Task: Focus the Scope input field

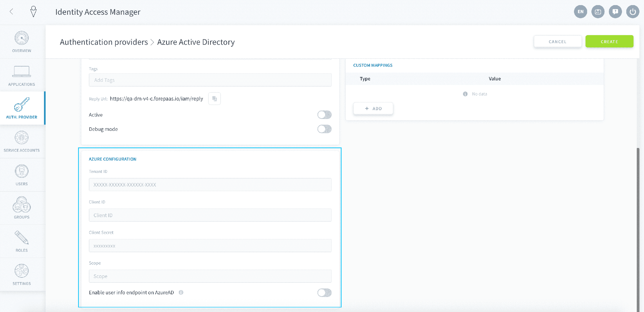Action: [210, 276]
